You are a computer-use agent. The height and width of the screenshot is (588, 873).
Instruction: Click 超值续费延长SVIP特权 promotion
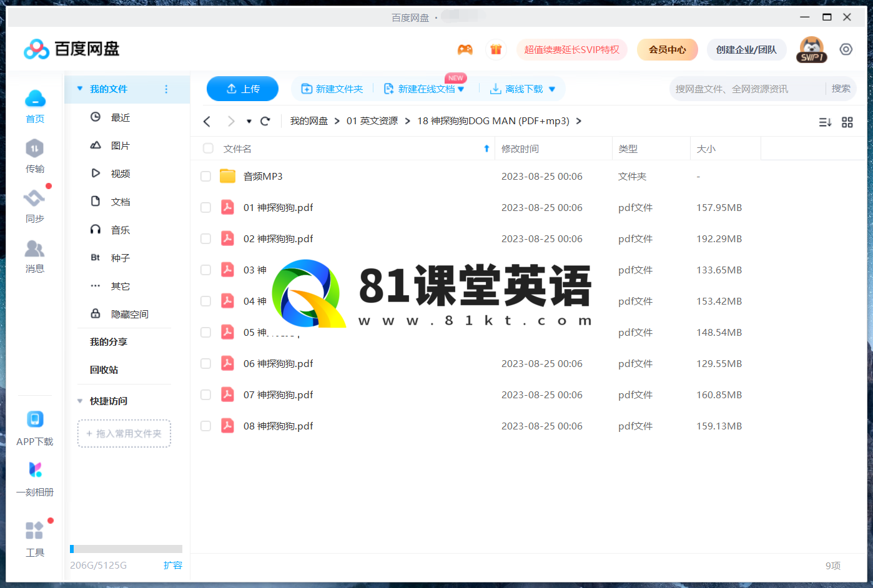[x=572, y=49]
